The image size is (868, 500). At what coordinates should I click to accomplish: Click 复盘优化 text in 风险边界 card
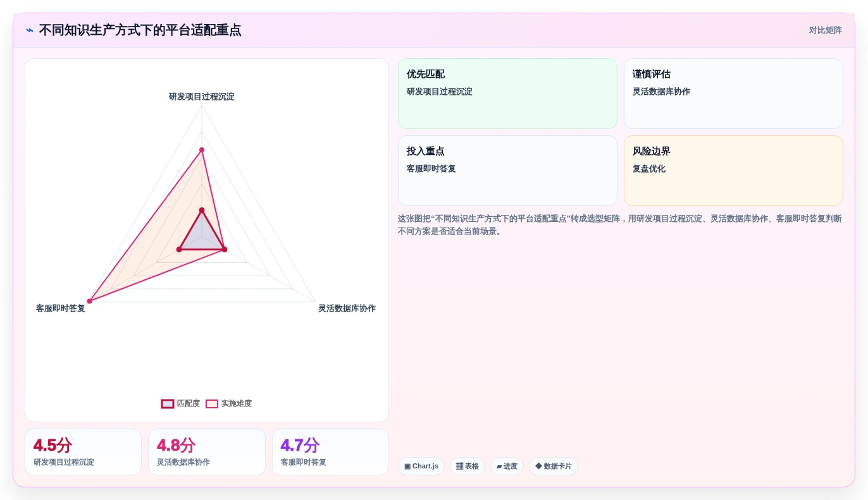point(649,169)
